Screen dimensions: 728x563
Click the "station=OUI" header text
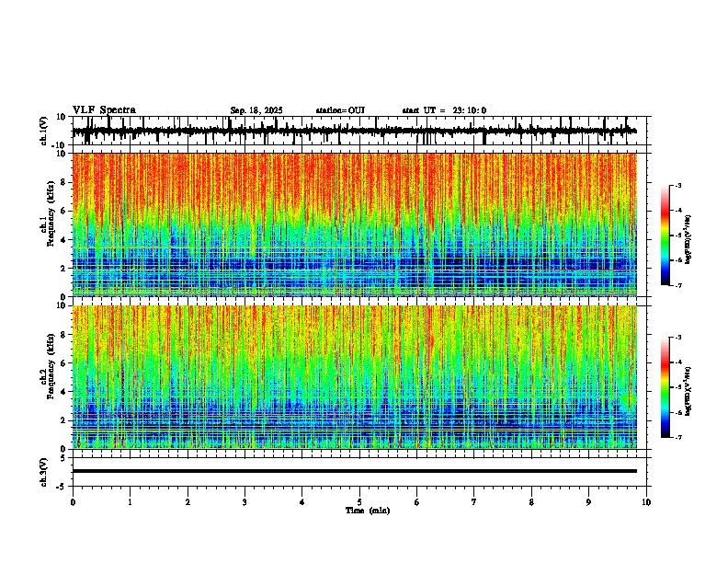tap(340, 110)
